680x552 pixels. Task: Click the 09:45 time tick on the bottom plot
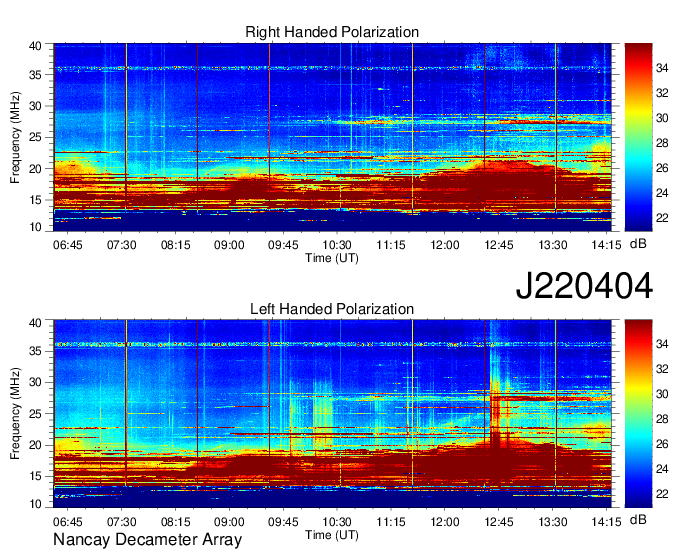click(x=283, y=522)
